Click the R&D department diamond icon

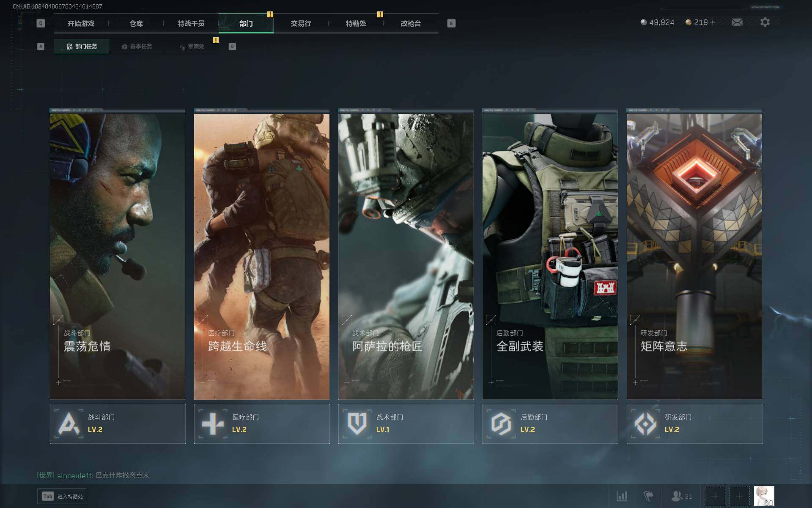645,423
